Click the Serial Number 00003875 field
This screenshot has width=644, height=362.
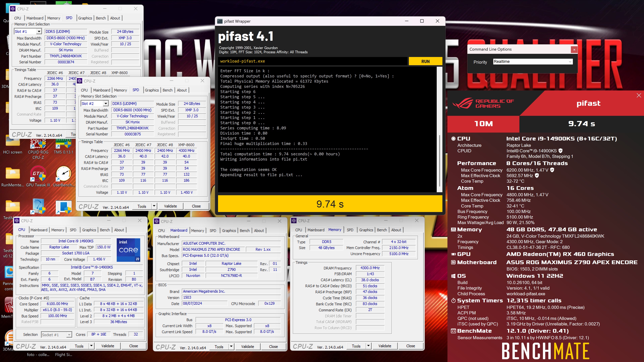132,134
